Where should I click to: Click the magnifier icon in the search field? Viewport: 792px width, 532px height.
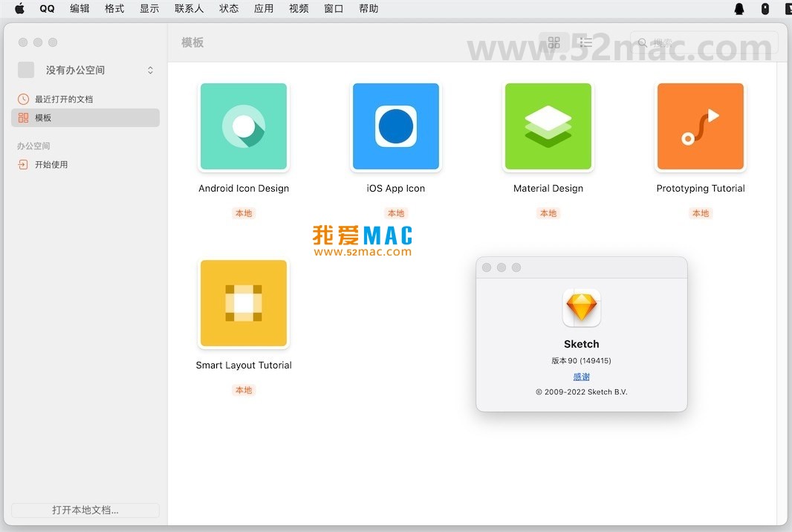click(643, 42)
